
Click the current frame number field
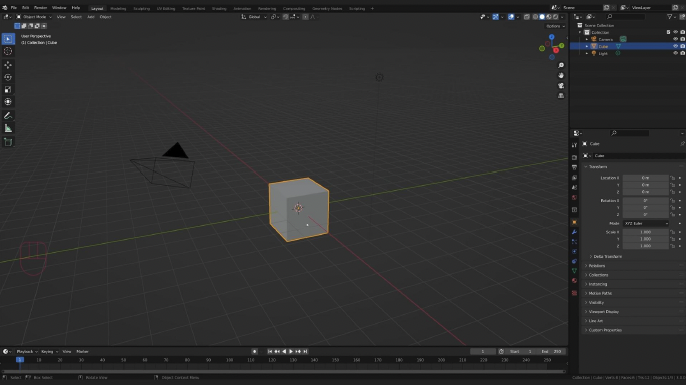click(x=483, y=352)
